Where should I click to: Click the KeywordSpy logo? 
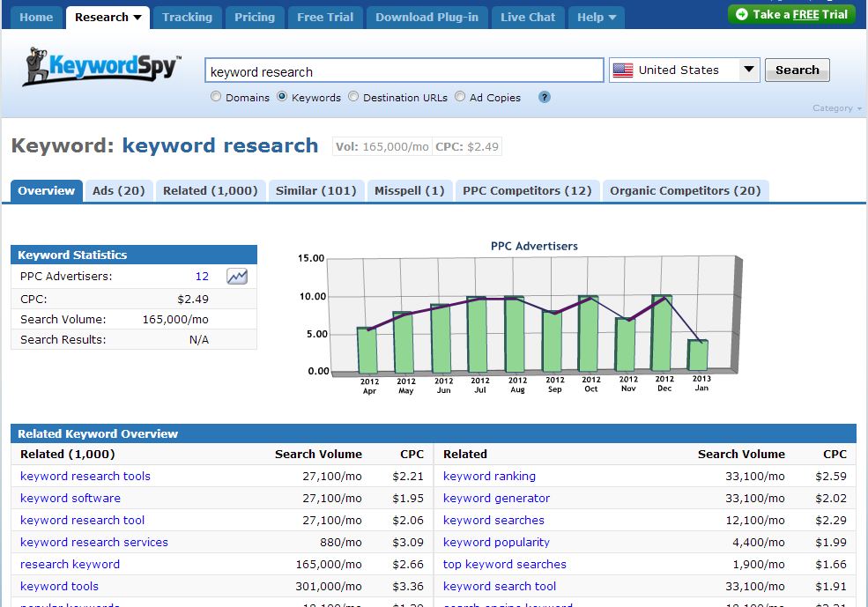(x=101, y=69)
